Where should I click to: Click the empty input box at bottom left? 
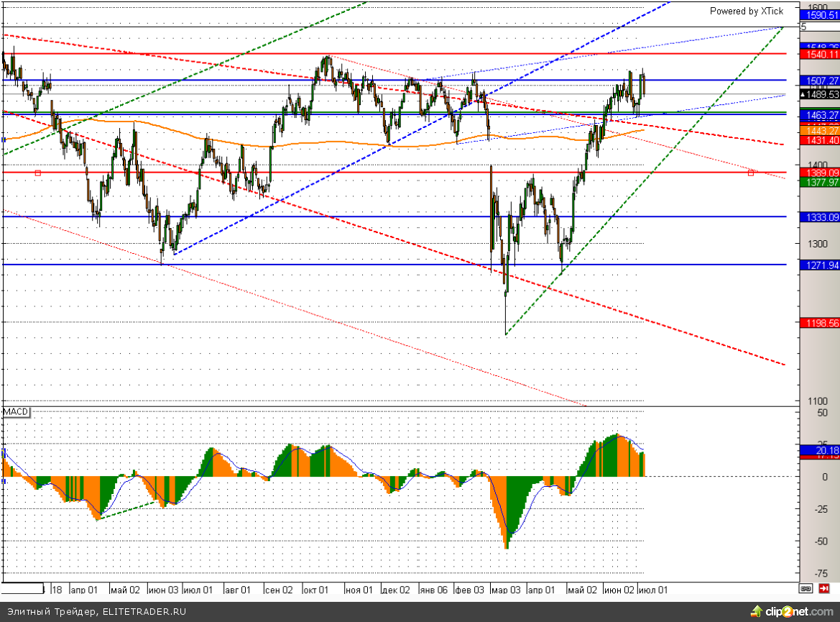[22, 589]
